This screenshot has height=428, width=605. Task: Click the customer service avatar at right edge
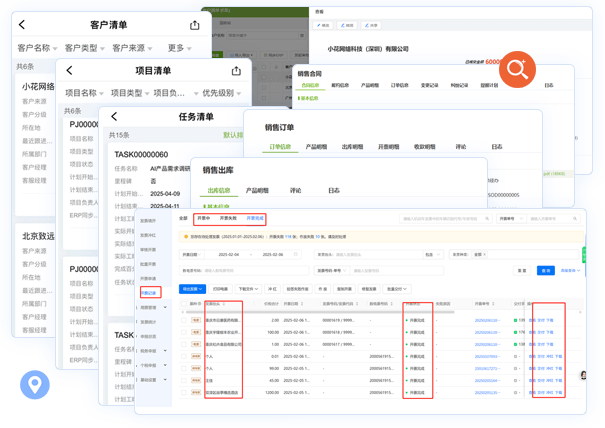point(583,375)
